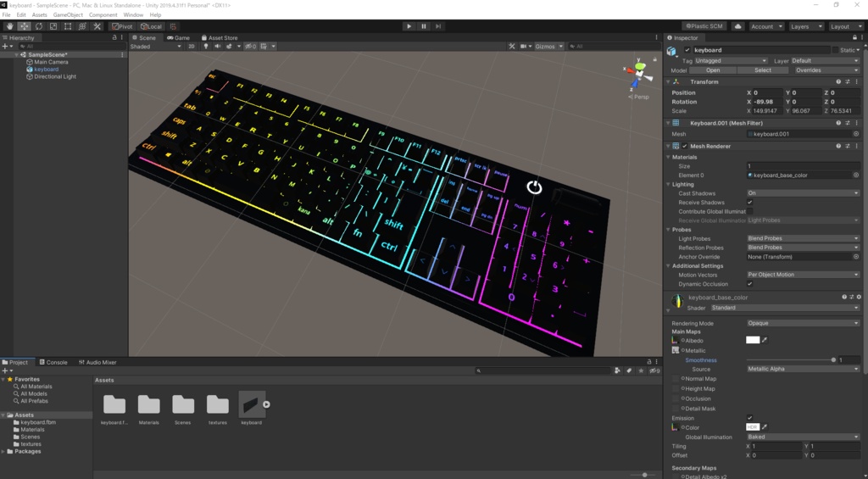Toggle the Pivot handle position button

point(122,26)
